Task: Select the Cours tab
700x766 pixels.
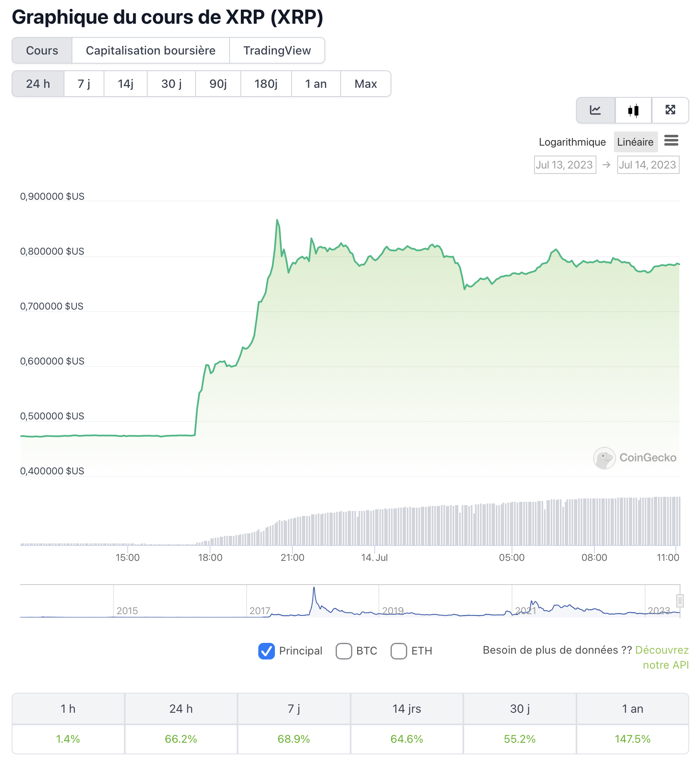Action: click(x=42, y=51)
